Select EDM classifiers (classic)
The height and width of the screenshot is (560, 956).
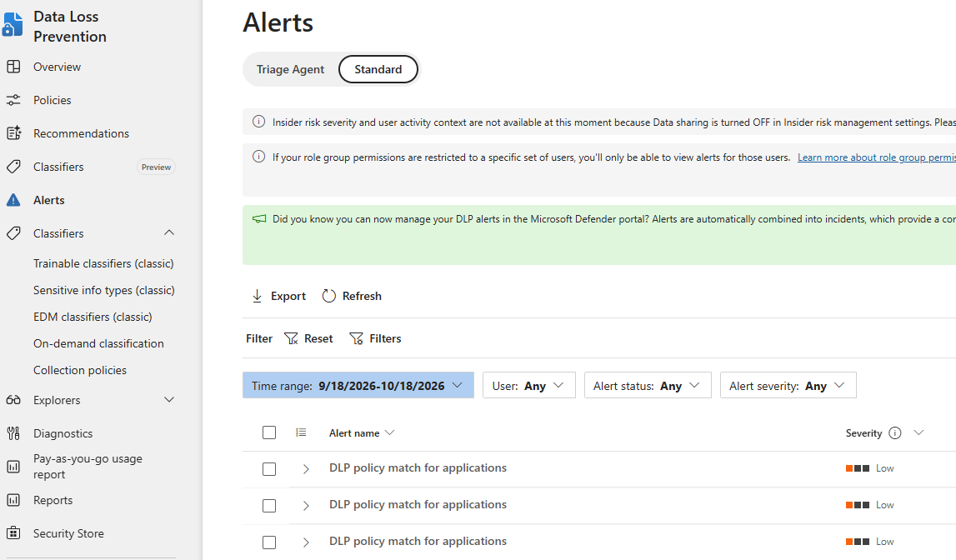coord(93,317)
